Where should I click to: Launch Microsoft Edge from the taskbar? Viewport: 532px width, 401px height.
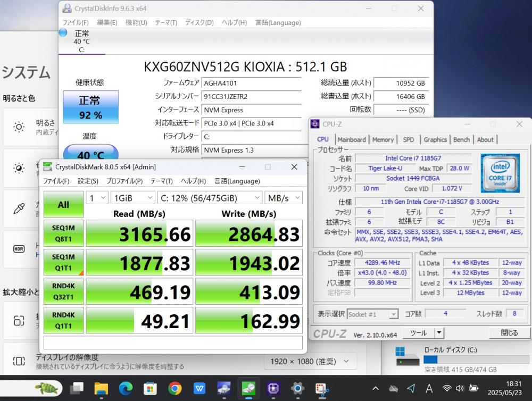click(x=126, y=388)
